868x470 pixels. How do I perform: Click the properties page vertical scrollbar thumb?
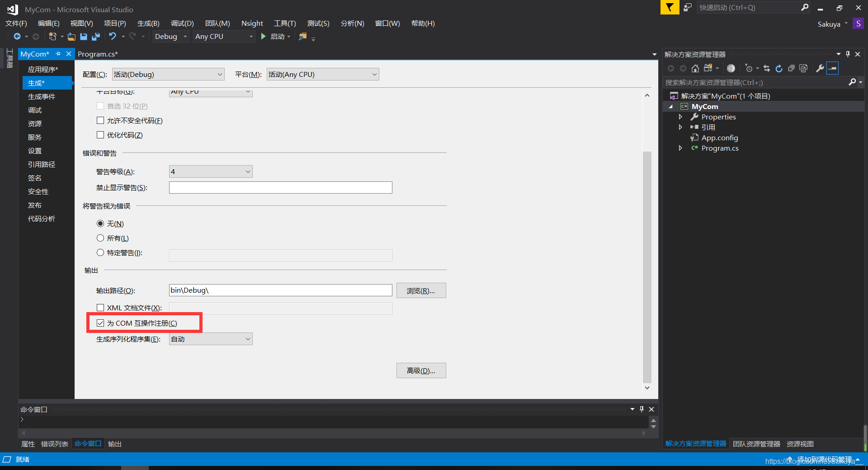(647, 267)
